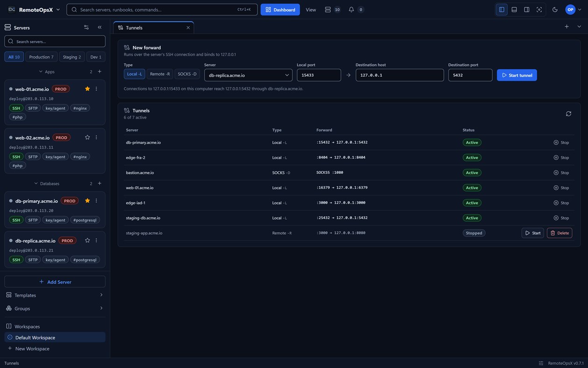Image resolution: width=588 pixels, height=368 pixels.
Task: Filter servers by the Dev tab
Action: point(96,57)
